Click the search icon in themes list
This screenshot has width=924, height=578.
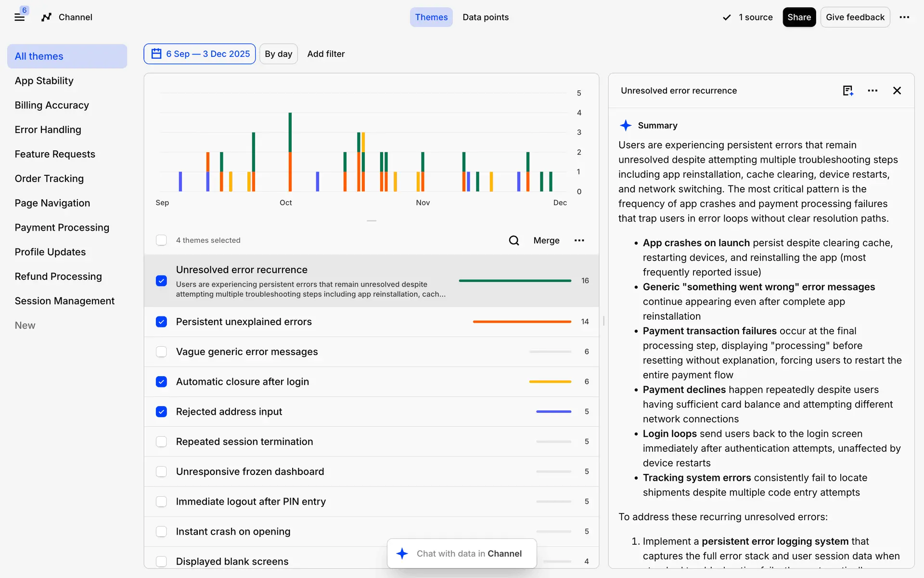click(x=514, y=240)
